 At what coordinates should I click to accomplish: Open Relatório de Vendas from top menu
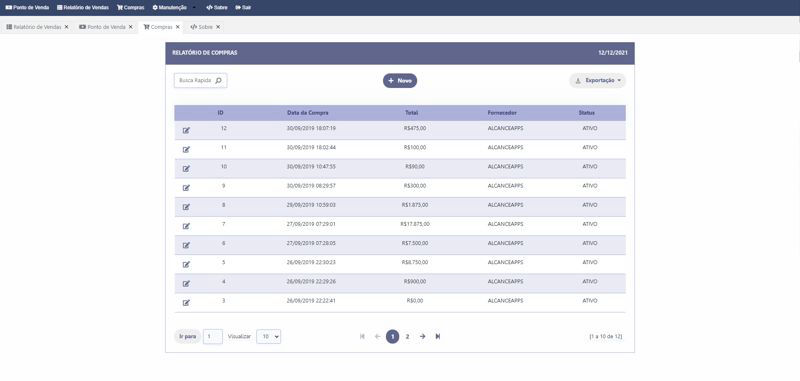pos(83,8)
